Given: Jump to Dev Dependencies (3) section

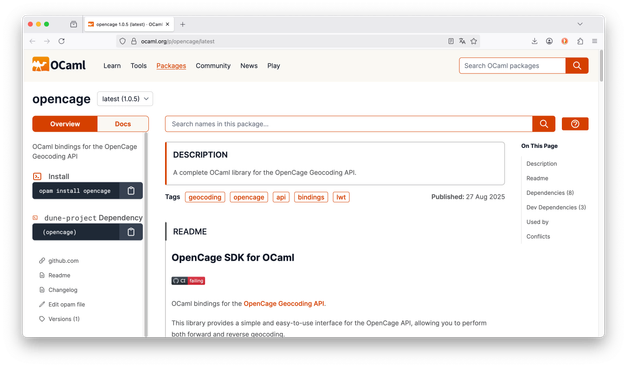Looking at the screenshot, I should click(x=556, y=207).
